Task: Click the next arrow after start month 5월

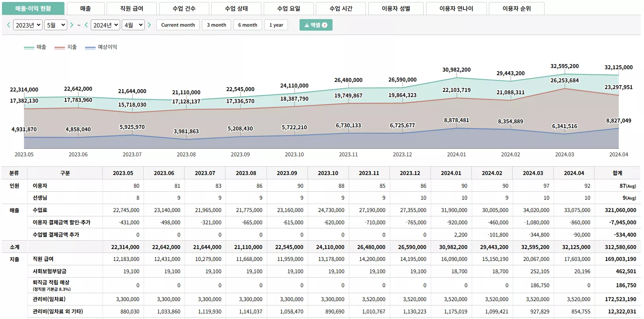Action: click(x=72, y=25)
